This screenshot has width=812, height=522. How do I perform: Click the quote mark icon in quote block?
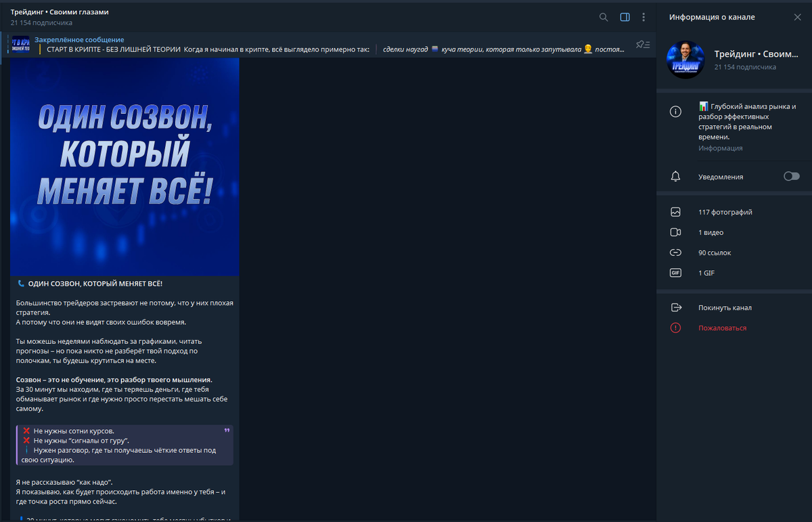point(226,431)
